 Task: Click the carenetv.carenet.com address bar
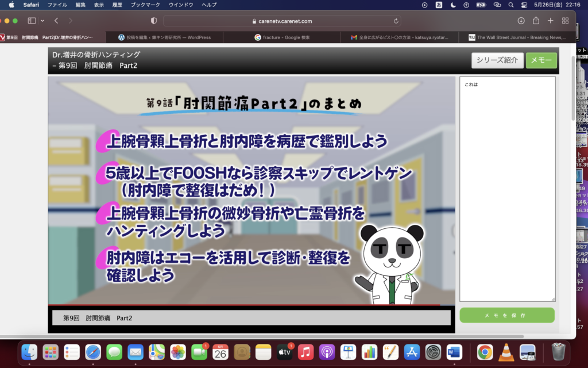[x=281, y=21]
